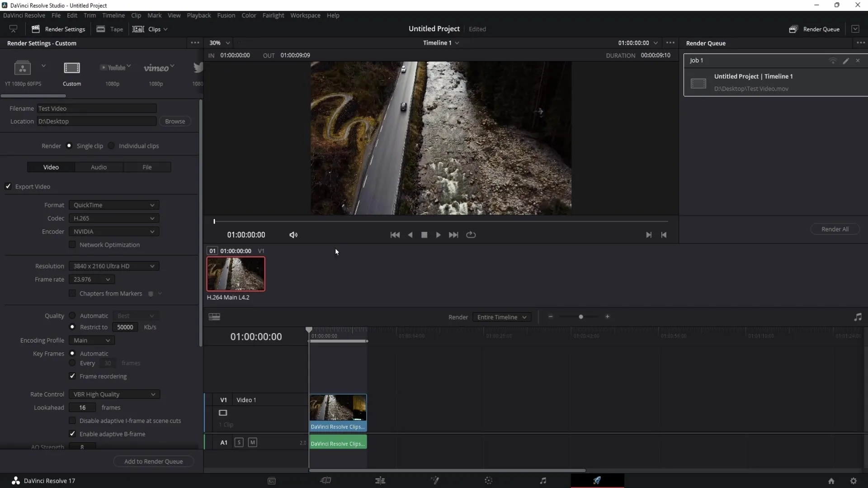Open the Color menu in menu bar
This screenshot has width=868, height=488.
click(x=249, y=15)
